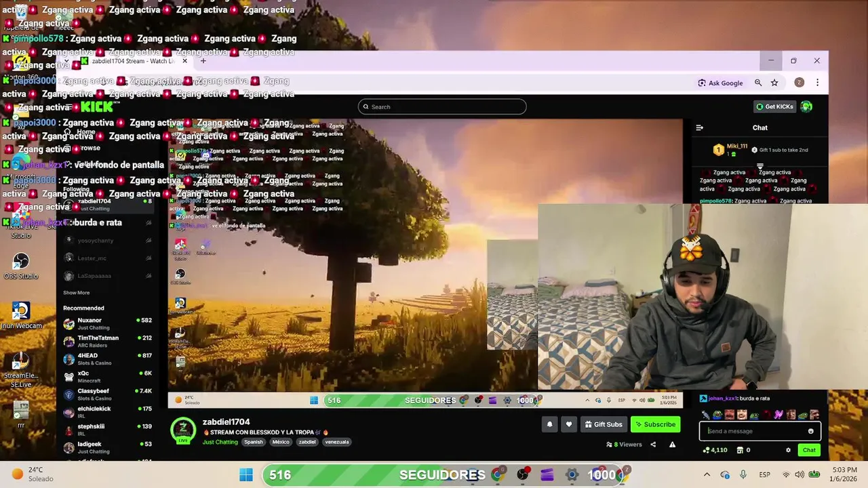Follow the channel with heart button
This screenshot has width=868, height=488.
pos(569,424)
